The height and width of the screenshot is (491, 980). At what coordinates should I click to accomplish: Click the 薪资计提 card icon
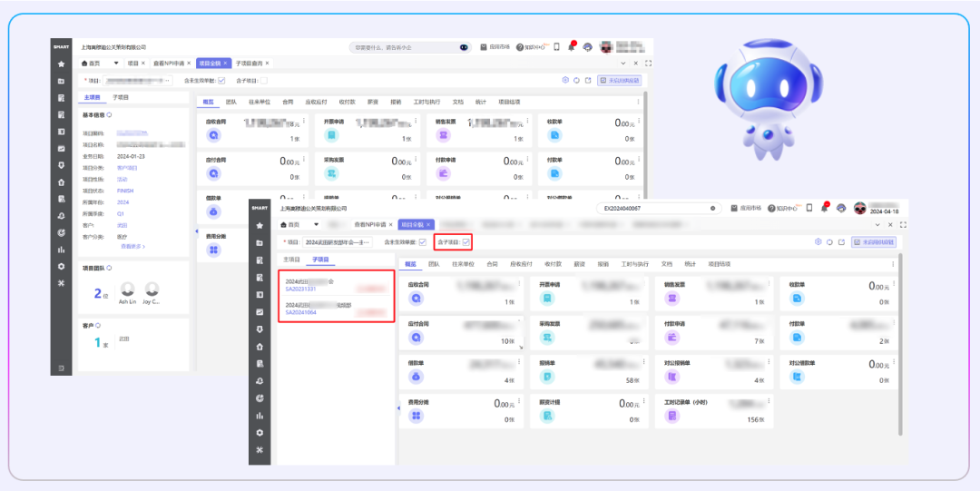pyautogui.click(x=547, y=416)
